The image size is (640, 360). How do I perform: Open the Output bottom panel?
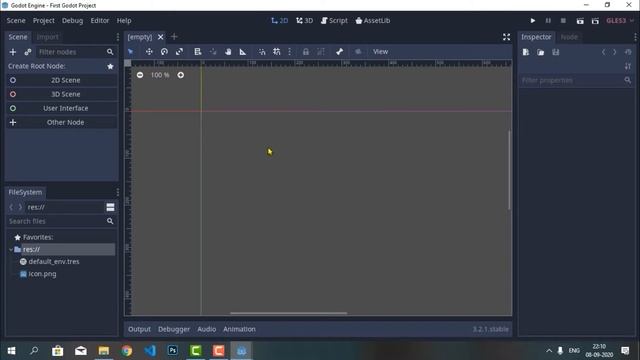point(139,329)
